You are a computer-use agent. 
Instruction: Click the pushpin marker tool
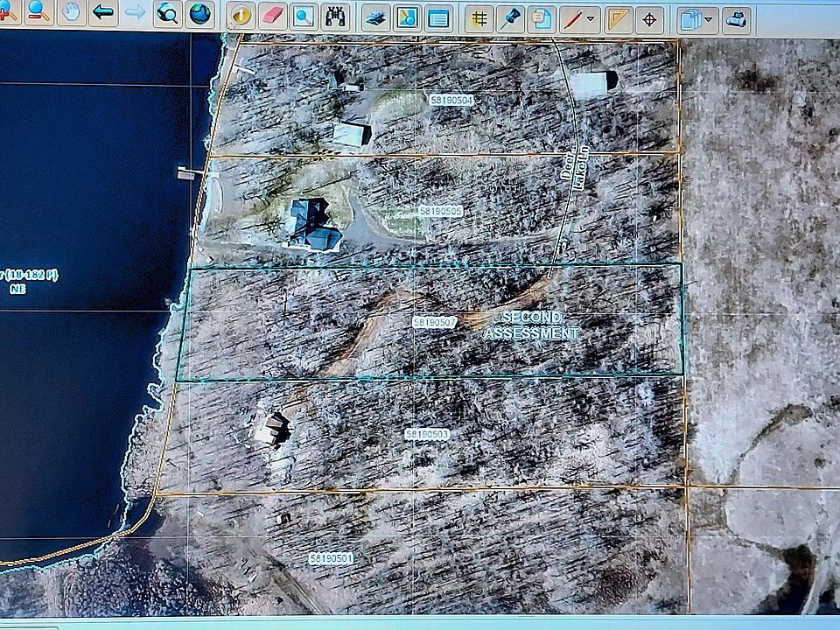coord(510,18)
